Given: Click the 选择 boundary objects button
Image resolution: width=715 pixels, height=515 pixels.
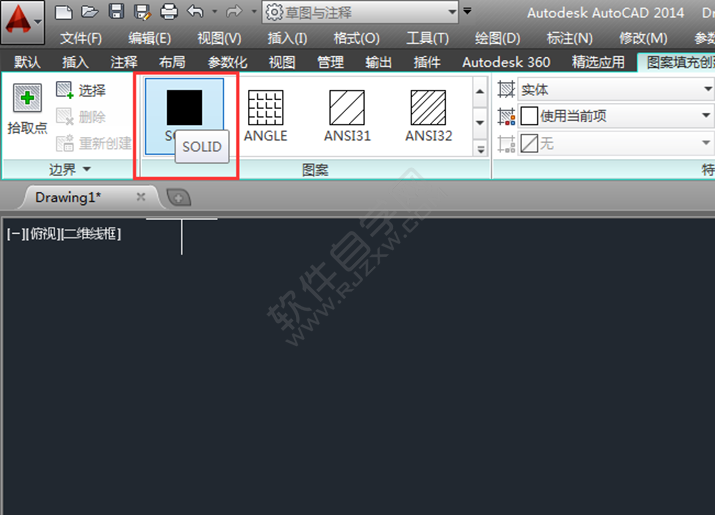Looking at the screenshot, I should click(x=81, y=90).
